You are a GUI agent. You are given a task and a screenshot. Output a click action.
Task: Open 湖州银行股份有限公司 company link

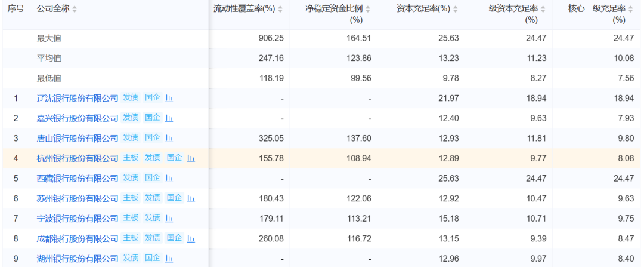point(77,259)
